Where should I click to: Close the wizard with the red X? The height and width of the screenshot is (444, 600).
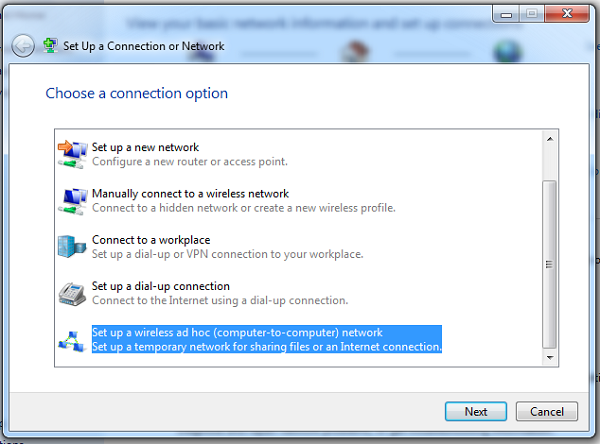pos(567,14)
